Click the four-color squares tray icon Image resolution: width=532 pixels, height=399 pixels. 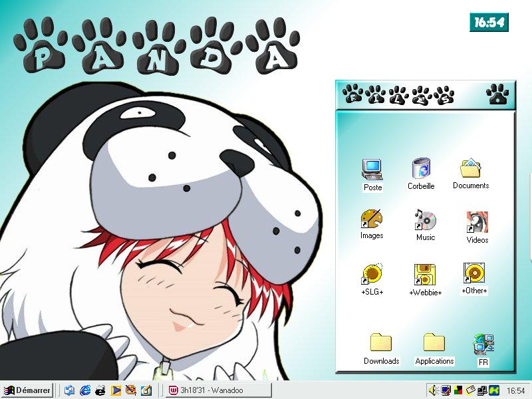[458, 390]
